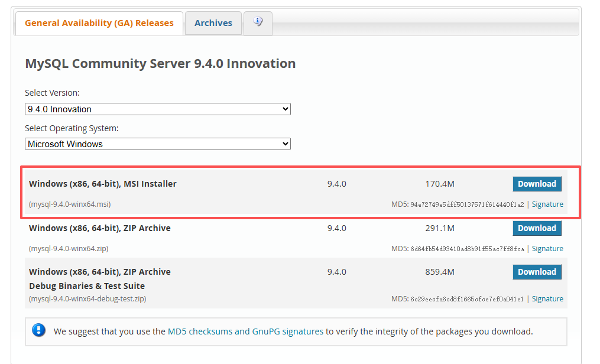Download the Debug Binaries & Test Suite zip
This screenshot has height=364, width=600.
tap(537, 272)
